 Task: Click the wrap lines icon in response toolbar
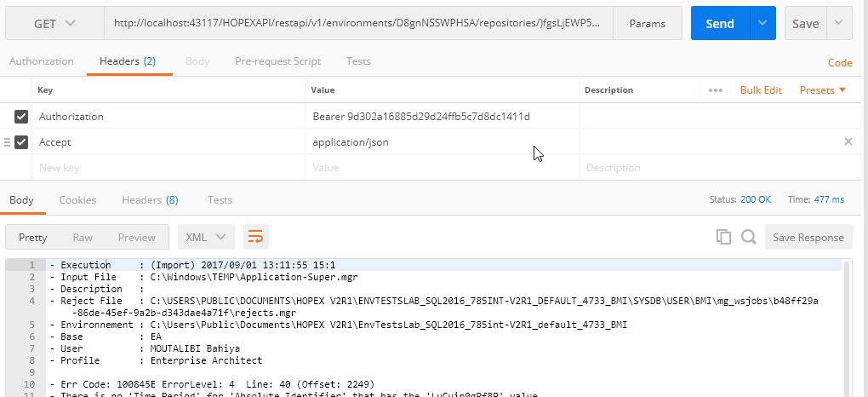pyautogui.click(x=254, y=237)
